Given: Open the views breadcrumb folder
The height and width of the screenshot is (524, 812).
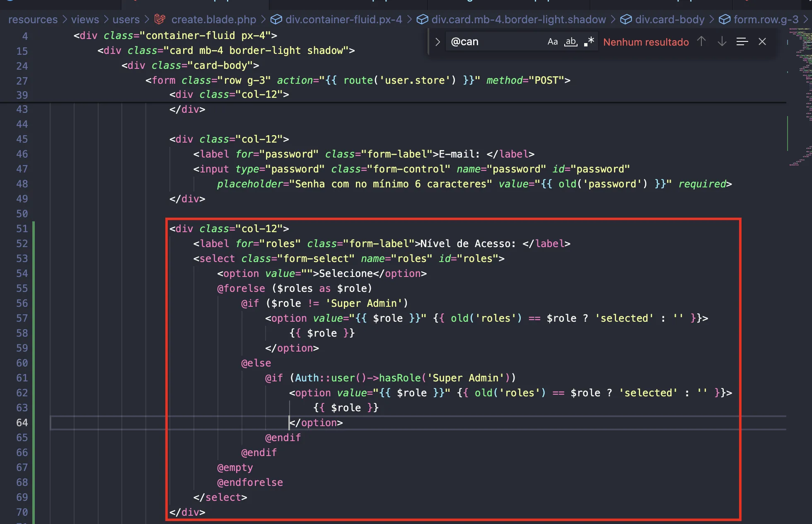Looking at the screenshot, I should [x=85, y=19].
